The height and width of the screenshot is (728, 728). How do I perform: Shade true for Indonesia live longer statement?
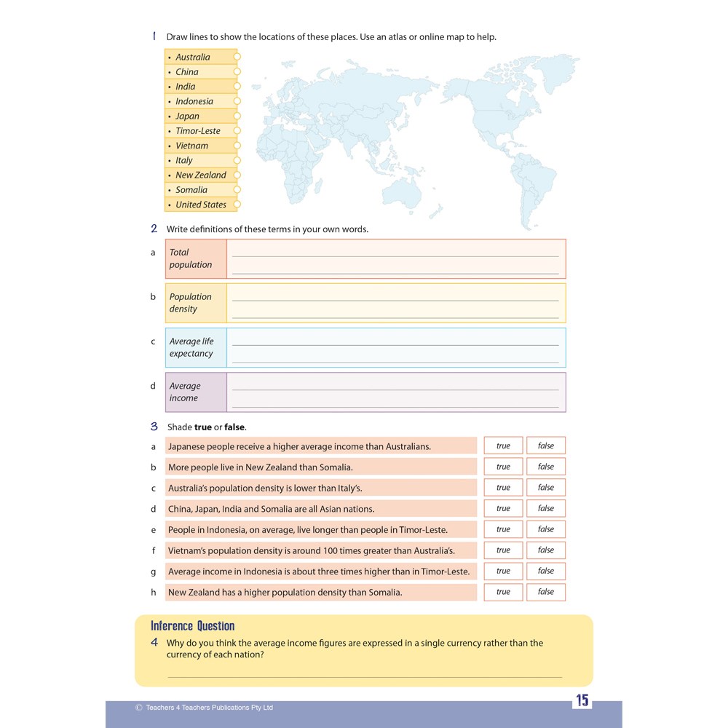click(x=503, y=529)
